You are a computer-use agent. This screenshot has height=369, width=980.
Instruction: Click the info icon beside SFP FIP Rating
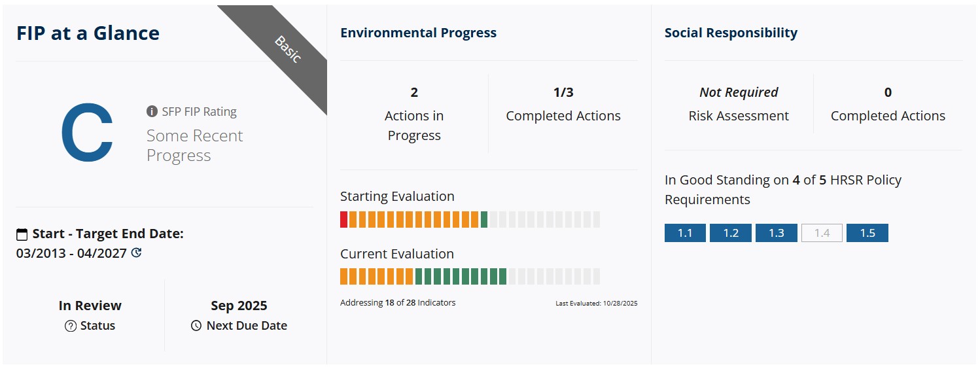click(152, 112)
